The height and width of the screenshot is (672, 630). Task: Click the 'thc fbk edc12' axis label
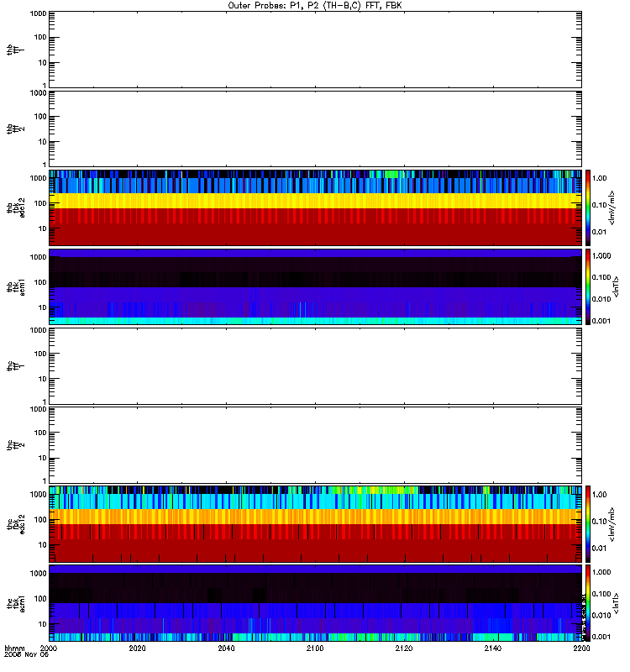pyautogui.click(x=15, y=524)
